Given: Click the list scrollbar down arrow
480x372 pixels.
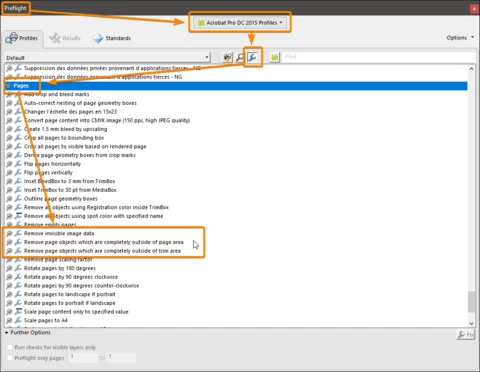Looking at the screenshot, I should [x=471, y=323].
